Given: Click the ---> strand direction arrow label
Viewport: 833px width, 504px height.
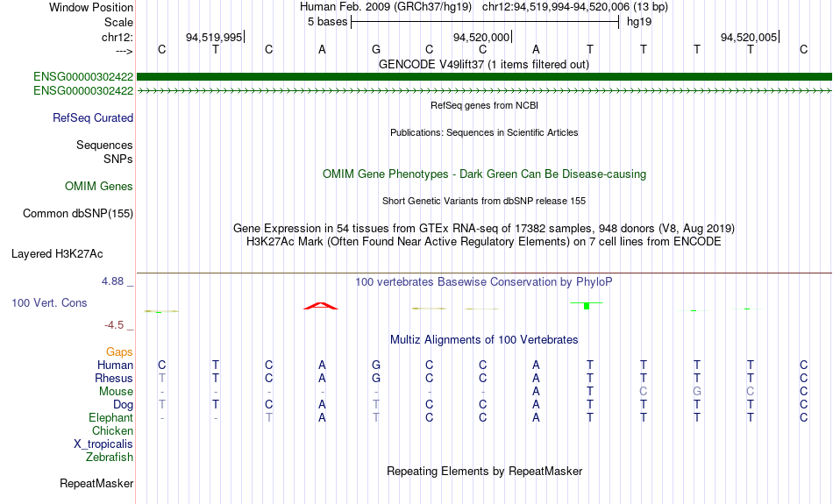Looking at the screenshot, I should coord(124,51).
